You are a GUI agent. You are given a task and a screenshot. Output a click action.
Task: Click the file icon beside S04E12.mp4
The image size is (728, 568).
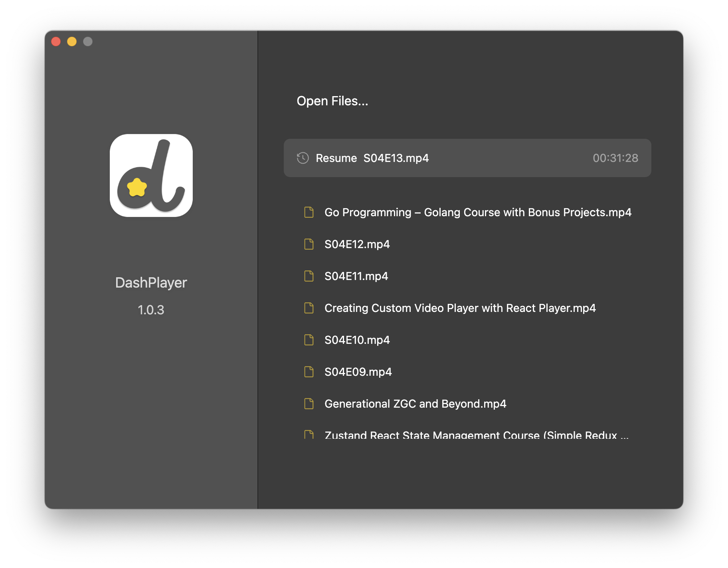[309, 244]
